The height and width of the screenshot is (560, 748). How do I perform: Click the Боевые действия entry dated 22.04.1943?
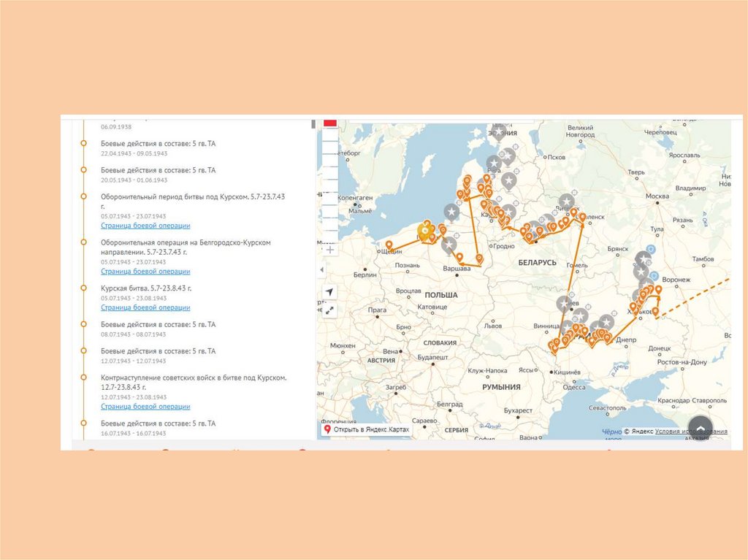[158, 144]
